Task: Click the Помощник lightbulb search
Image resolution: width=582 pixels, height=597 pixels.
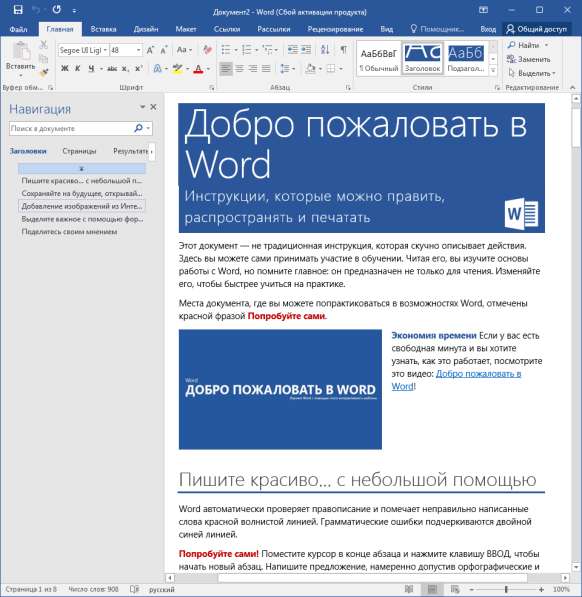Action: coord(437,29)
